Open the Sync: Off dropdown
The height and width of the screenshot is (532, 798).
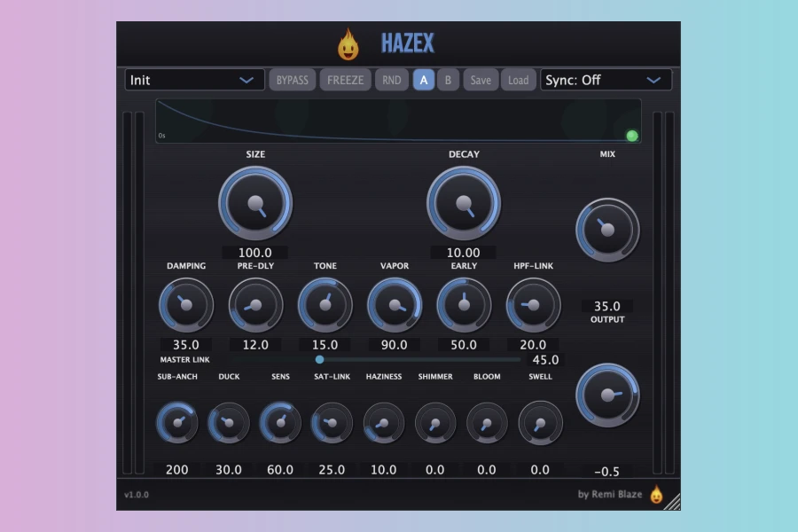pyautogui.click(x=606, y=80)
